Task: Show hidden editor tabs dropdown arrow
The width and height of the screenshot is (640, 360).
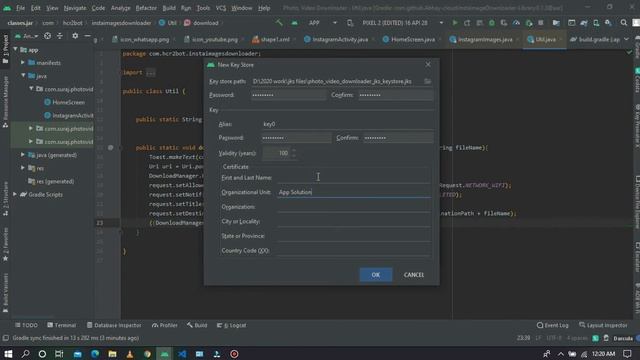Action: pyautogui.click(x=627, y=39)
